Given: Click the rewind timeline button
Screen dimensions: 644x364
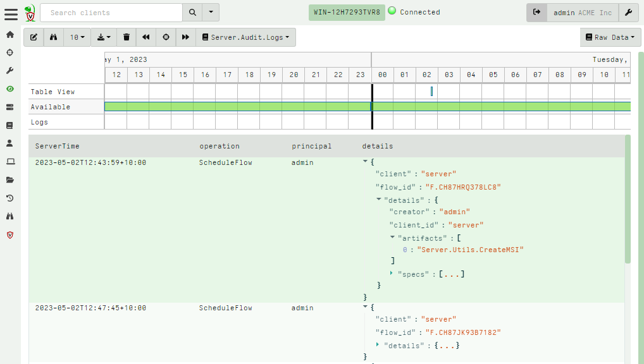Looking at the screenshot, I should click(146, 37).
